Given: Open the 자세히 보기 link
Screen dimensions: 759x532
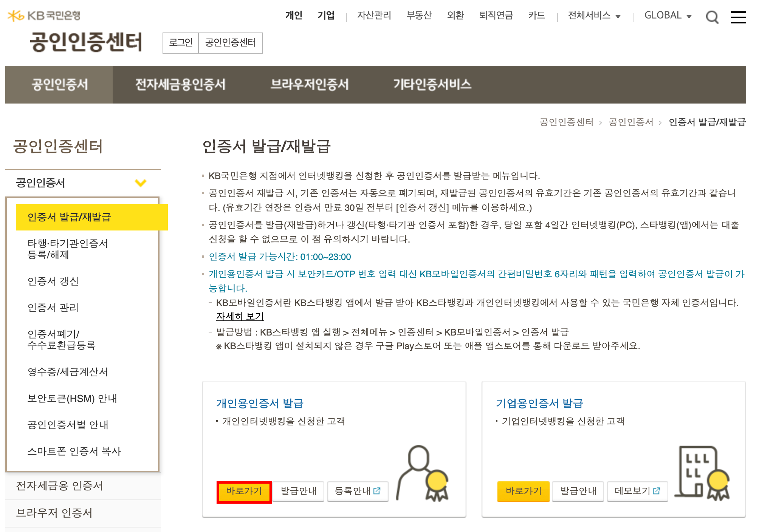Looking at the screenshot, I should [240, 316].
